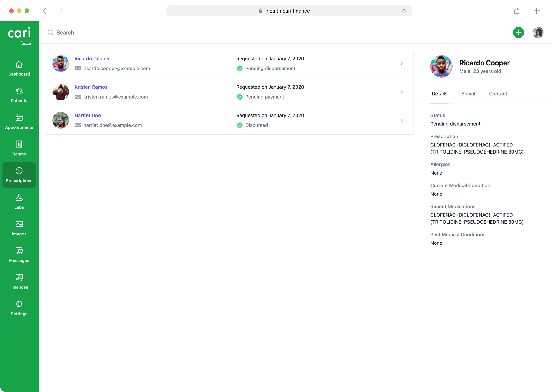This screenshot has height=392, width=552.
Task: Expand Harriet Doe's row chevron
Action: (x=401, y=120)
